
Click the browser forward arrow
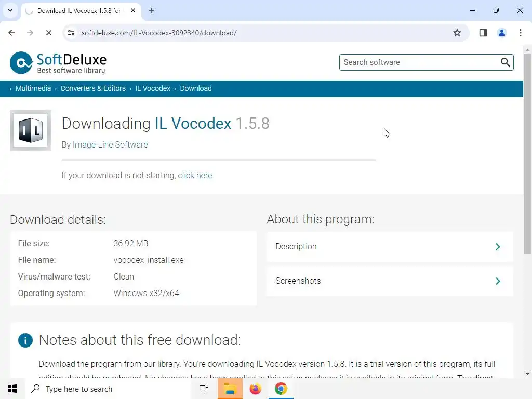pos(30,33)
